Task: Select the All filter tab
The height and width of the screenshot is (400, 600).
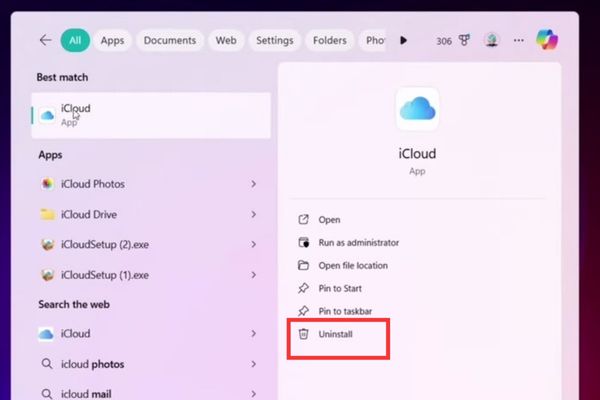Action: click(74, 40)
